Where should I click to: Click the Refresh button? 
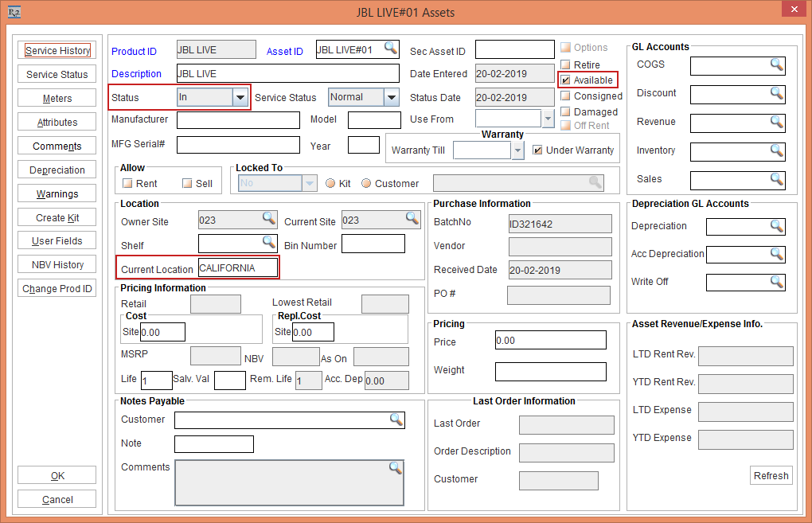(x=771, y=475)
